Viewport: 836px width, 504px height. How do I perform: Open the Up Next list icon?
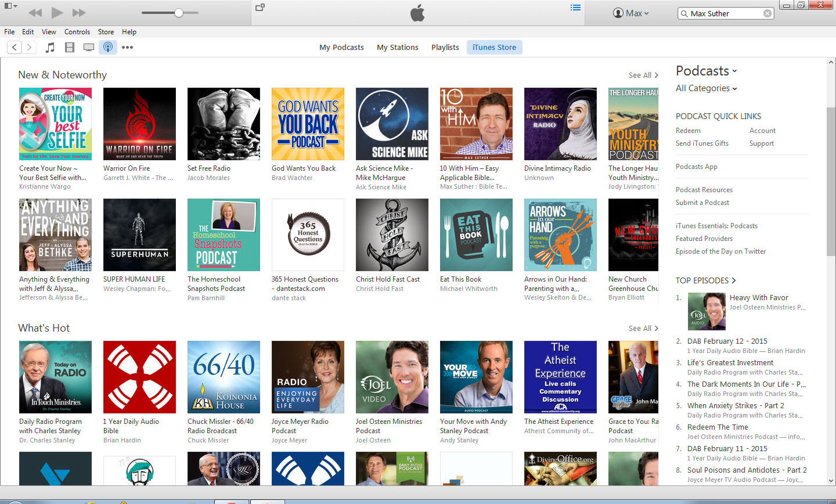[575, 8]
